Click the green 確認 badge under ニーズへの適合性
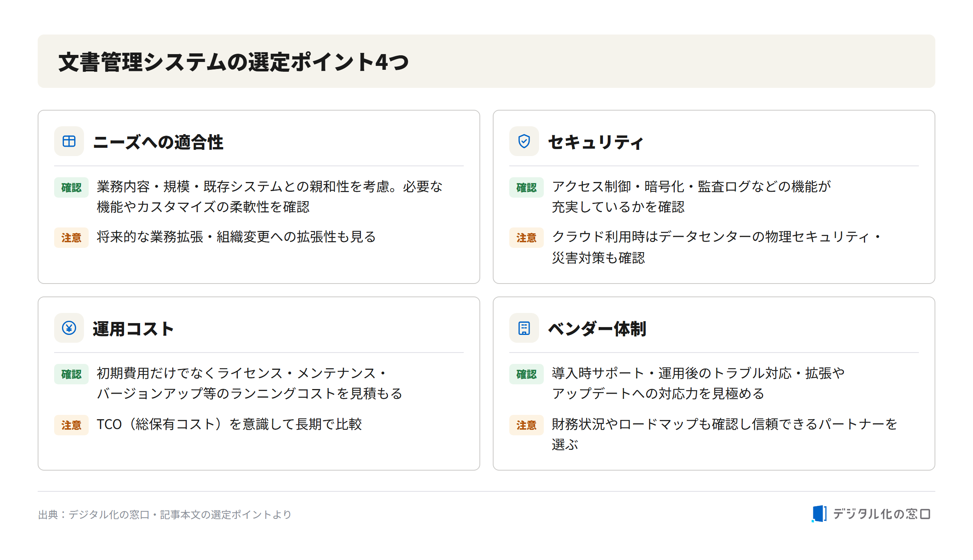This screenshot has width=973, height=560. point(71,187)
